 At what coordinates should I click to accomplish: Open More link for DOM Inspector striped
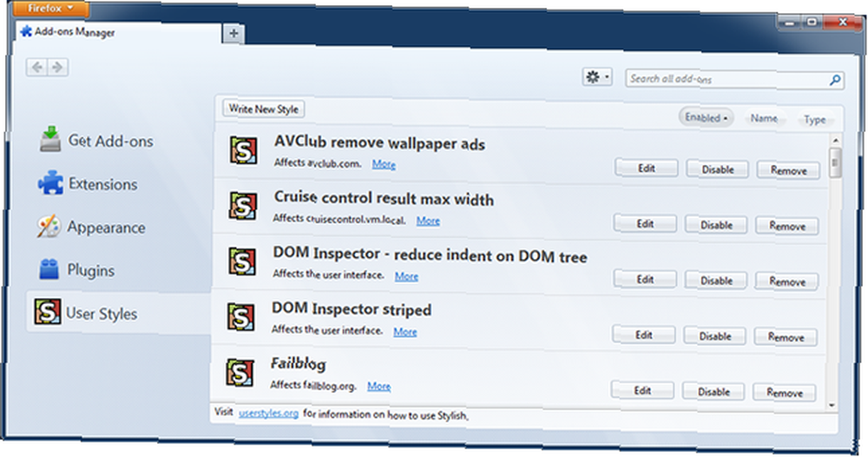point(405,331)
